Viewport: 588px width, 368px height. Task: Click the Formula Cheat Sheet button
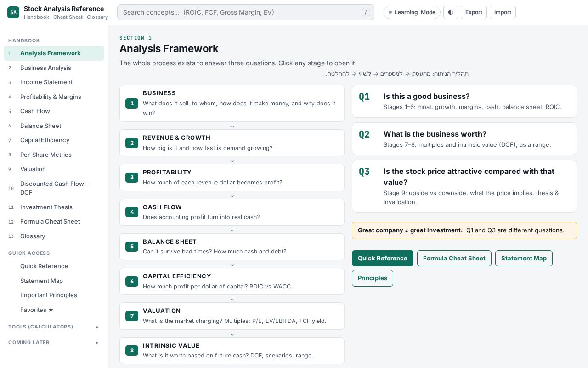click(x=454, y=258)
